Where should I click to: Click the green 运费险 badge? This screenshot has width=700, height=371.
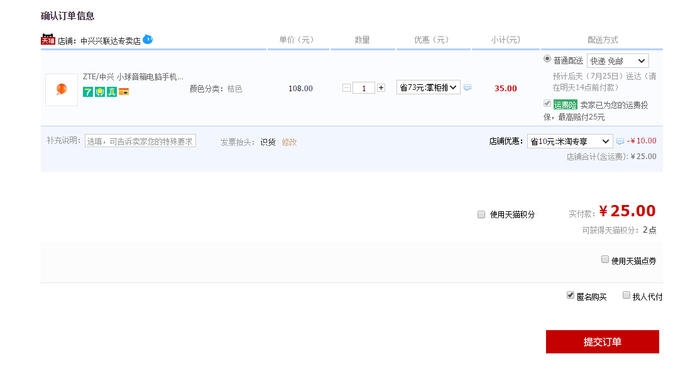coord(565,105)
